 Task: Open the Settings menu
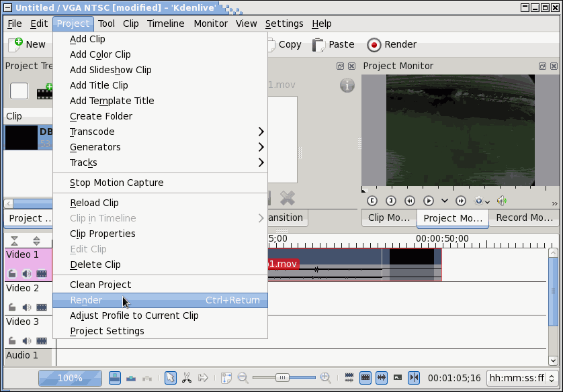[284, 23]
